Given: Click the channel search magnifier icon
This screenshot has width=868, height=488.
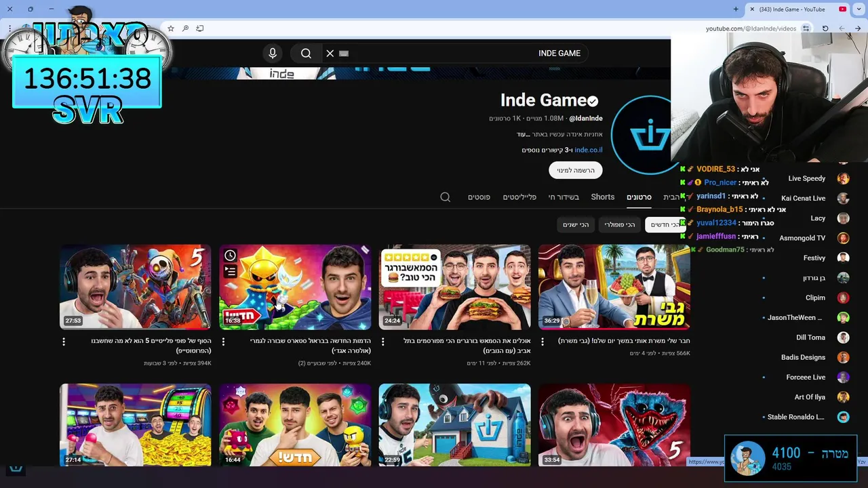Looking at the screenshot, I should pos(445,197).
